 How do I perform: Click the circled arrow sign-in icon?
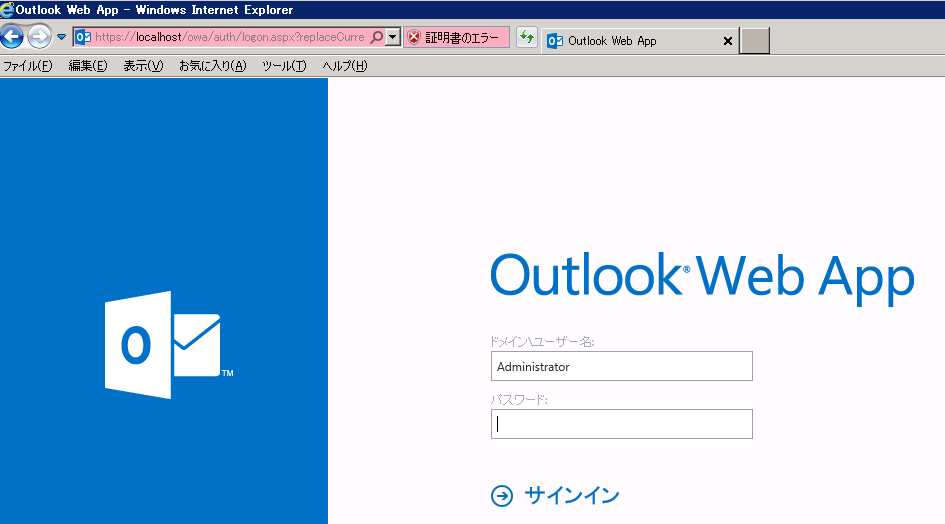click(502, 495)
